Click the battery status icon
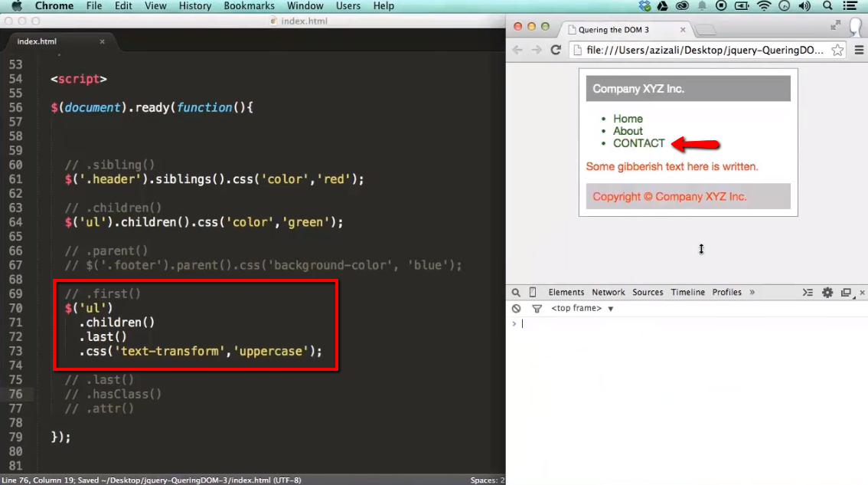 pyautogui.click(x=741, y=6)
